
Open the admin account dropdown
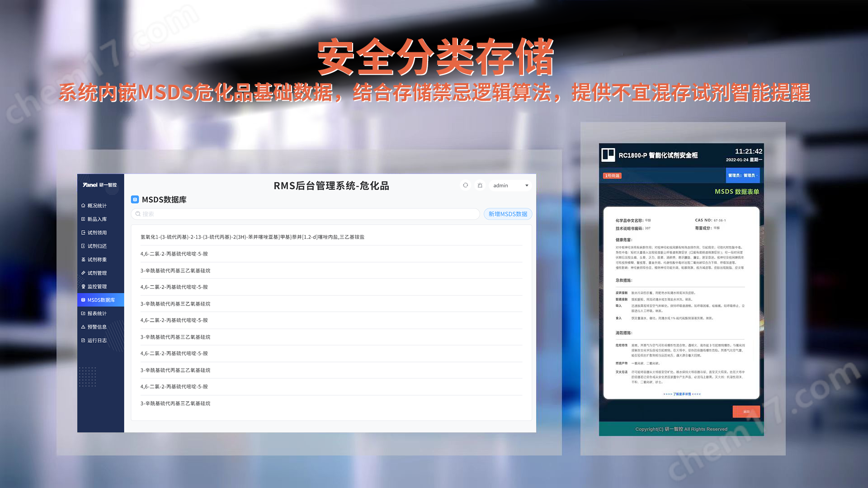click(510, 185)
